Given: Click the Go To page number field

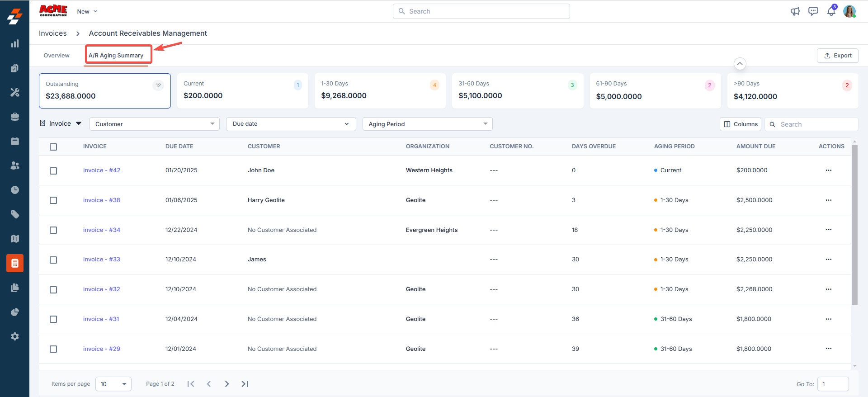Looking at the screenshot, I should (833, 384).
